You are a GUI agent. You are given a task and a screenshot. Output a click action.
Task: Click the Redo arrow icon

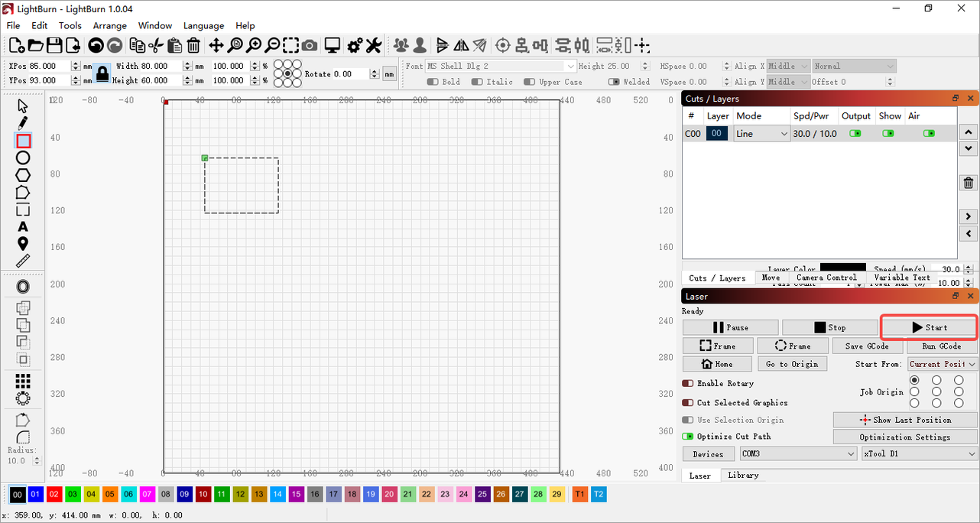click(x=115, y=46)
